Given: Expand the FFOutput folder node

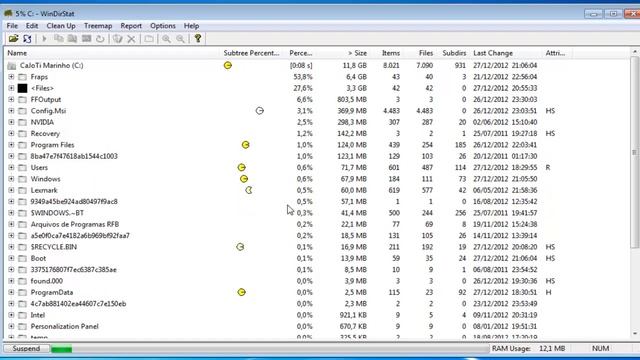Looking at the screenshot, I should click(x=11, y=100).
